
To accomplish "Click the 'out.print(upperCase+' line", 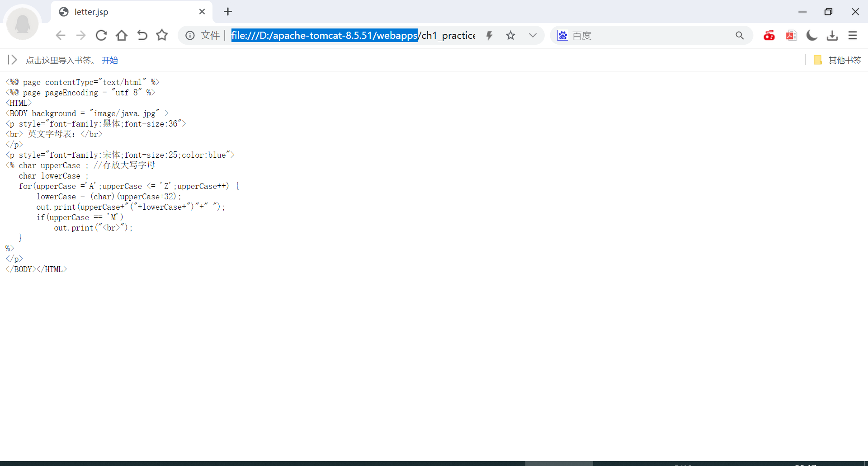I will [131, 207].
